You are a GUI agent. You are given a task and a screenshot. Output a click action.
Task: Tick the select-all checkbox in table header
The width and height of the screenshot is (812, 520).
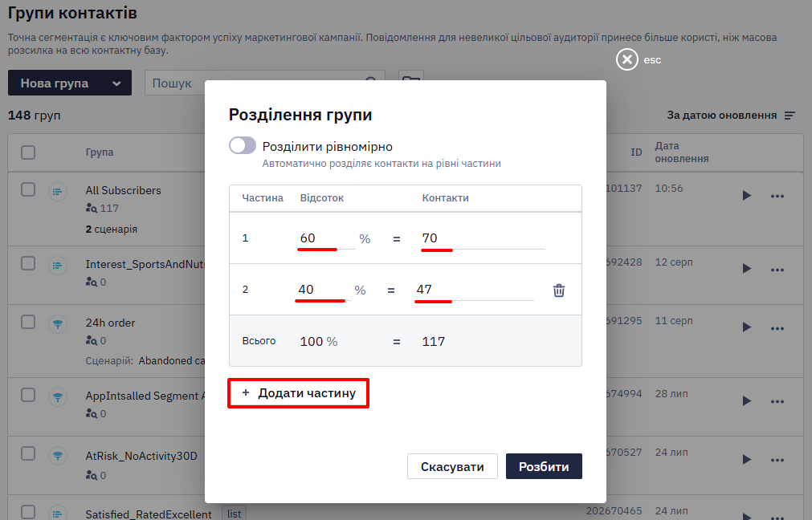click(28, 152)
